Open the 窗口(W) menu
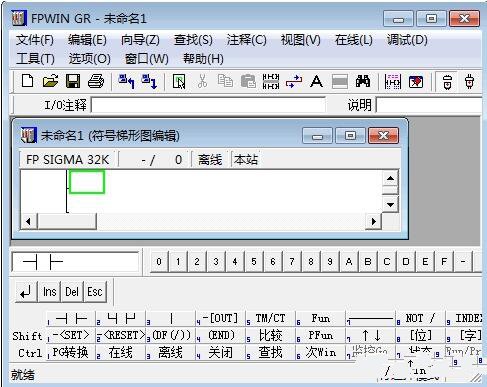 point(146,59)
